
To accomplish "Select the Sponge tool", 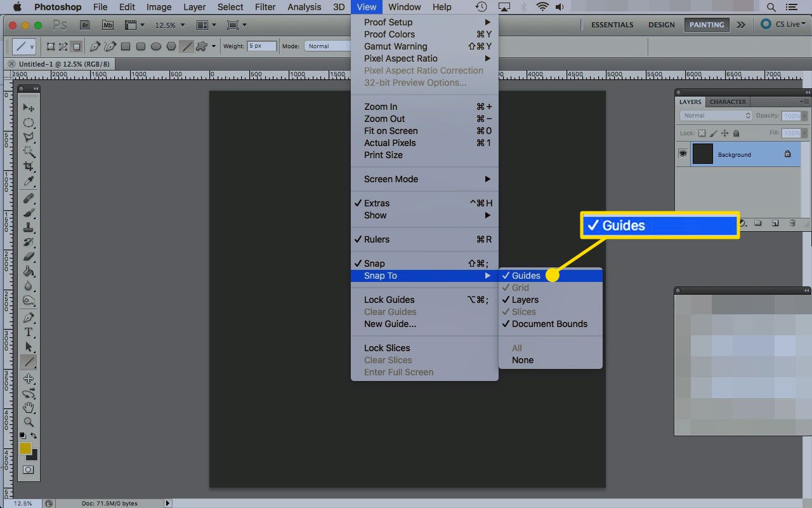I will pos(29,301).
